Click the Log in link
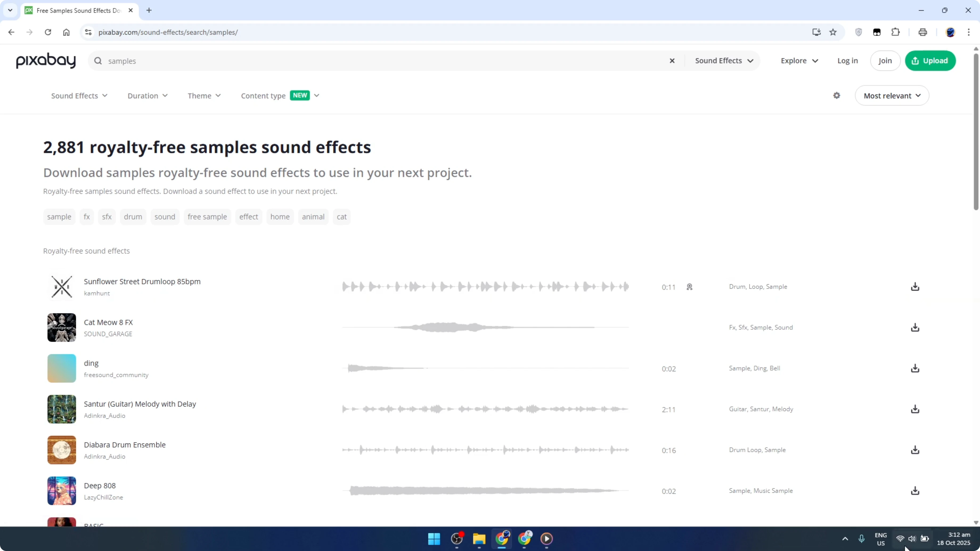Screen dimensions: 980x551 point(848,60)
